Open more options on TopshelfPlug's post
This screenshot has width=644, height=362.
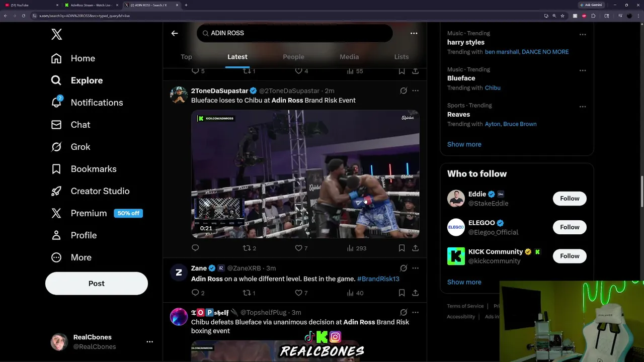point(415,312)
